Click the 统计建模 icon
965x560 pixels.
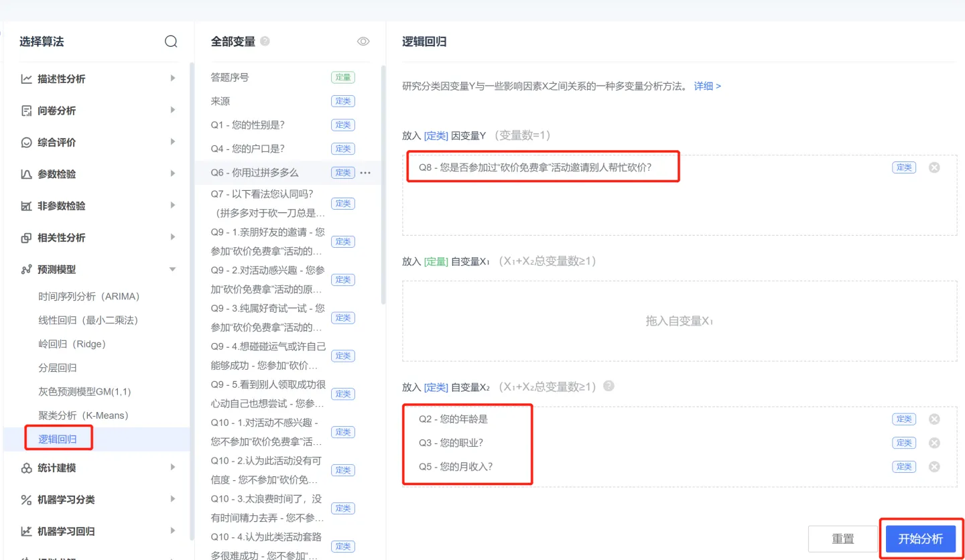tap(26, 468)
